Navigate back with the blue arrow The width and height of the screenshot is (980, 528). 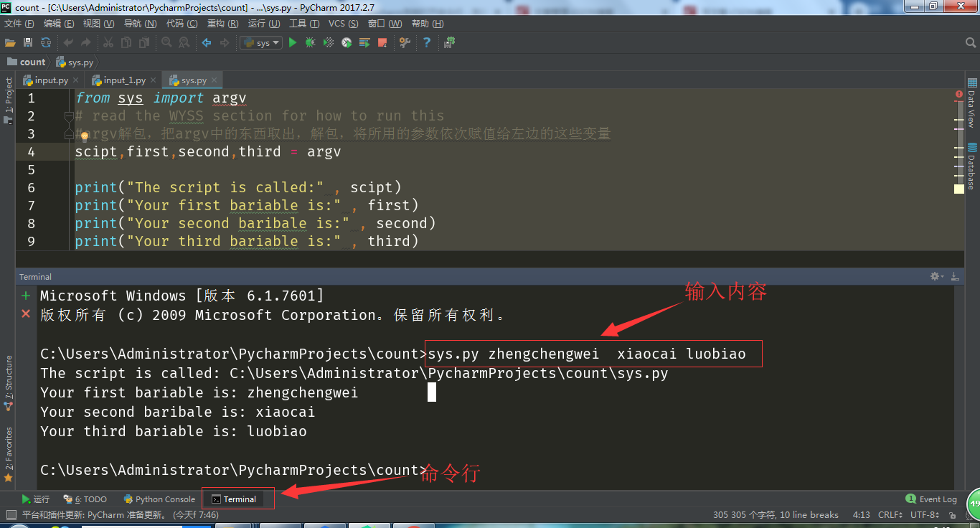coord(207,43)
